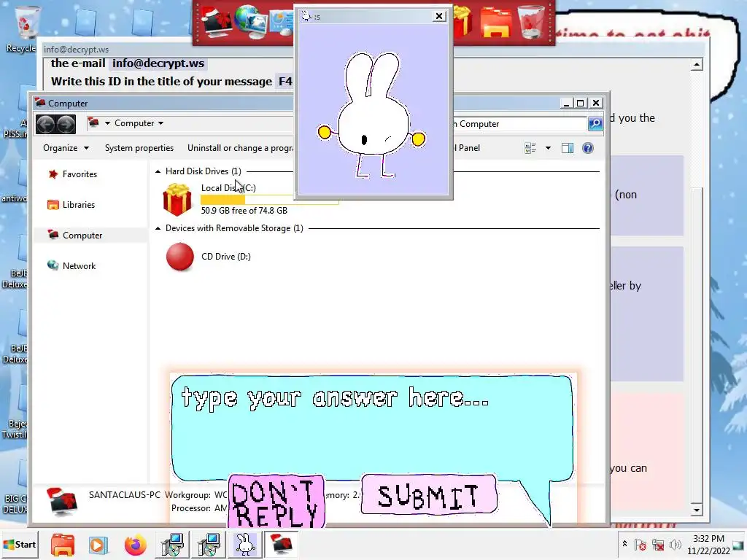Click the DON'T REPLY pink button
Image resolution: width=747 pixels, height=560 pixels.
tap(276, 502)
